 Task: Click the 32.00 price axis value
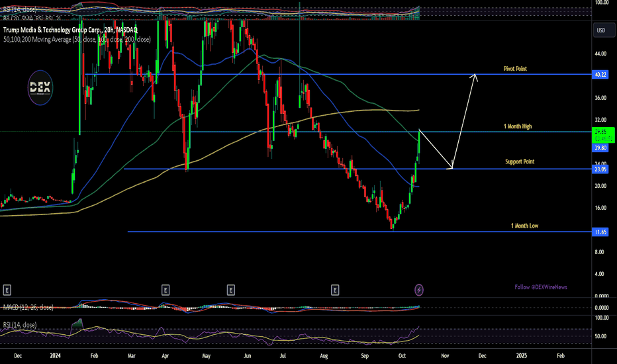[x=600, y=120]
